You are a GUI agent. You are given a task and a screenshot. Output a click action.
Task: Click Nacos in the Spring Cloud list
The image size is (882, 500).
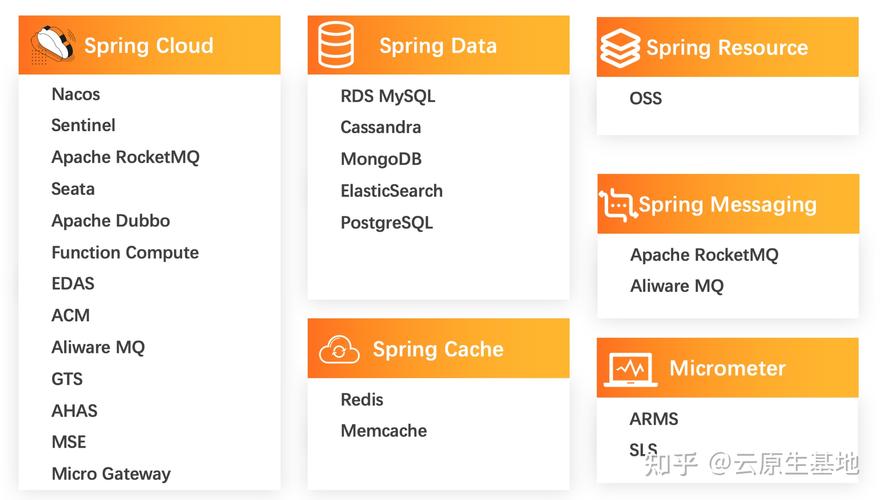tap(75, 94)
